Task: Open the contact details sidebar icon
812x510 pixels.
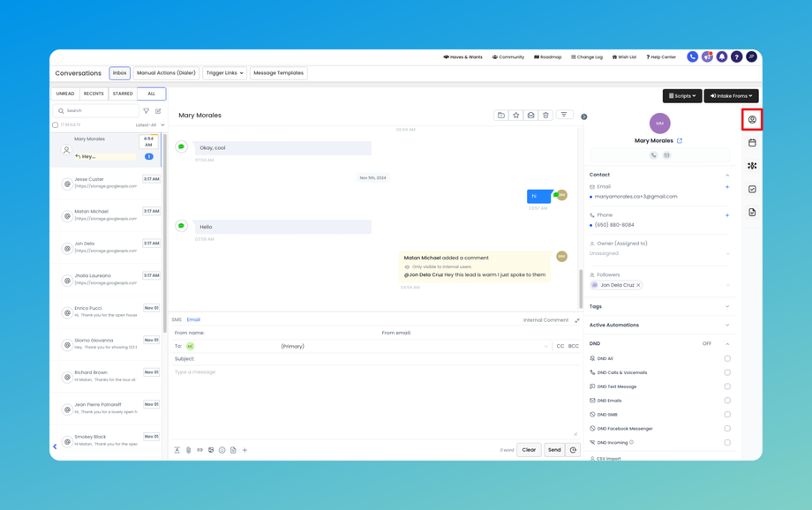Action: coord(752,120)
